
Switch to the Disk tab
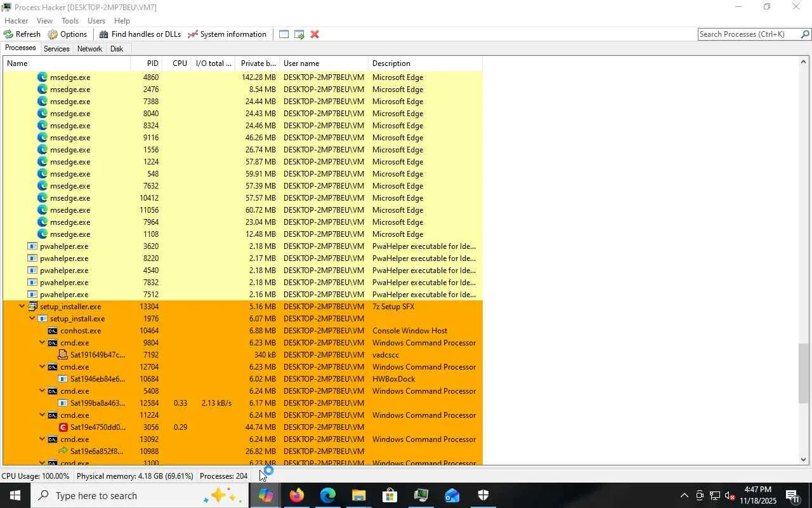click(x=117, y=49)
